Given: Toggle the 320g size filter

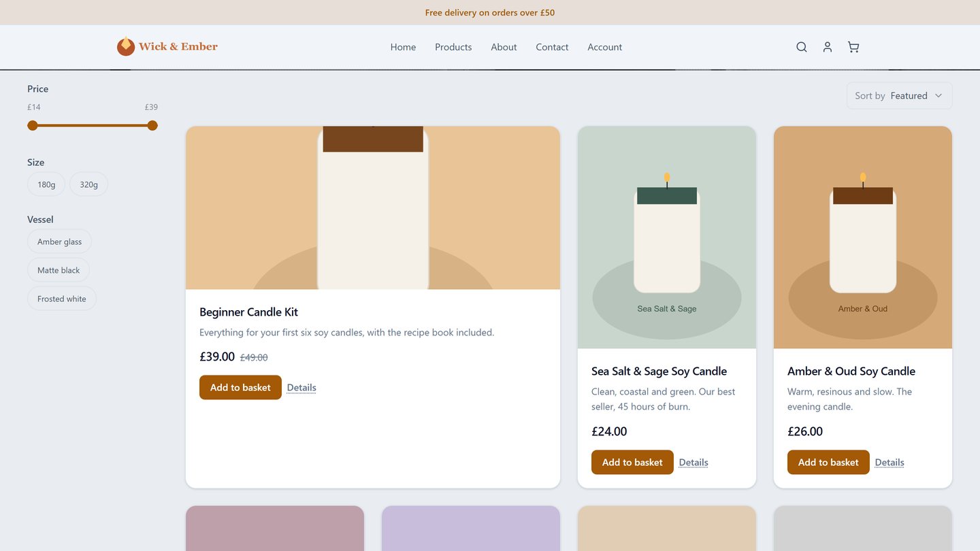Looking at the screenshot, I should point(88,184).
